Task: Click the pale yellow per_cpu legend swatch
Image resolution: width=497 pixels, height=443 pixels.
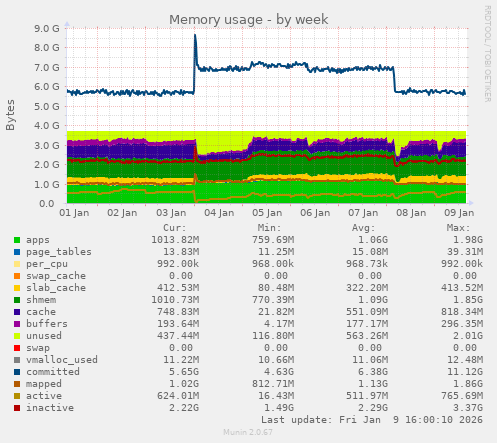Action: [17, 264]
